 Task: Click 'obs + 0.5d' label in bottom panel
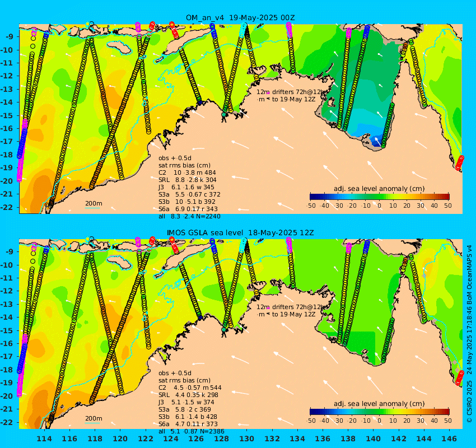175,374
